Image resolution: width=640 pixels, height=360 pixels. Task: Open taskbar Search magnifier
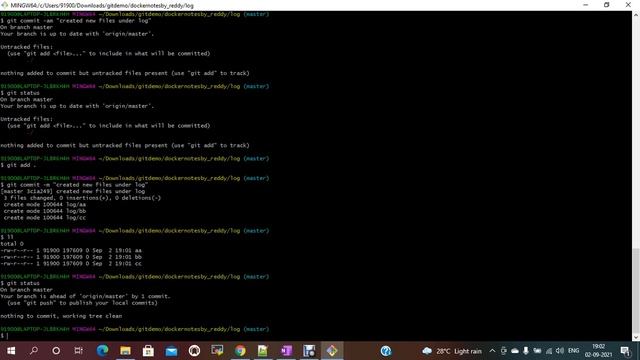[34, 351]
